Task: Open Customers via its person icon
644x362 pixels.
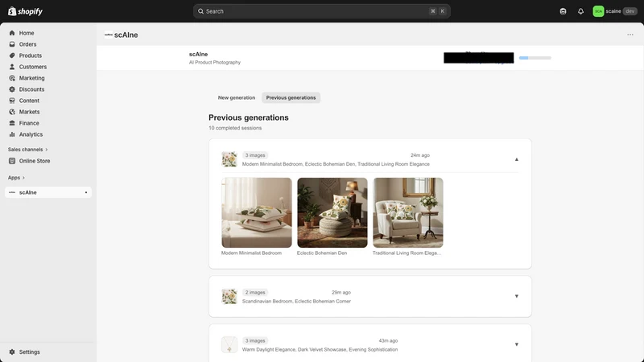Action: coord(12,67)
